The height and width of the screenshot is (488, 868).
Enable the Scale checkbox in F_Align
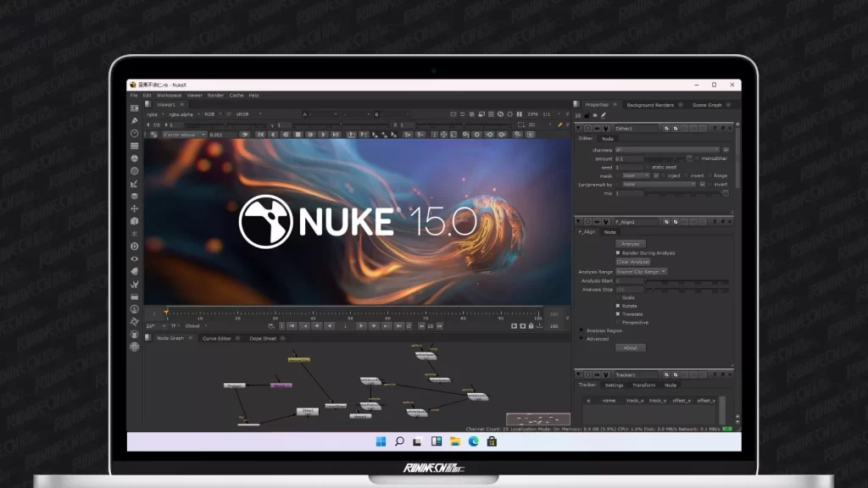pyautogui.click(x=618, y=297)
